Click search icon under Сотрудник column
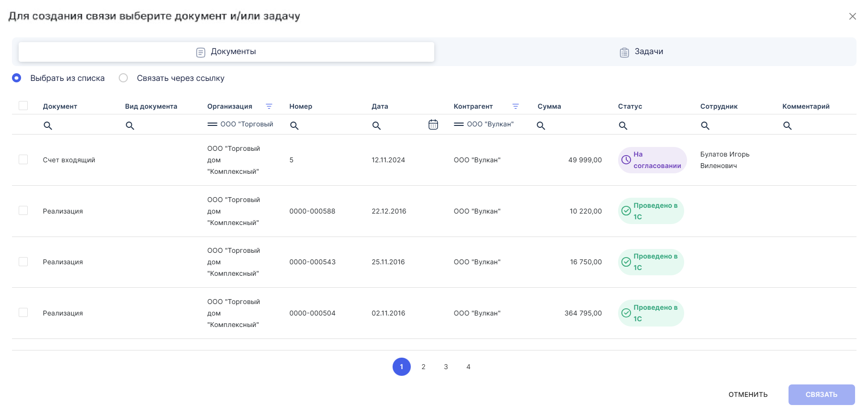Viewport: 868px width, 417px height. click(705, 125)
